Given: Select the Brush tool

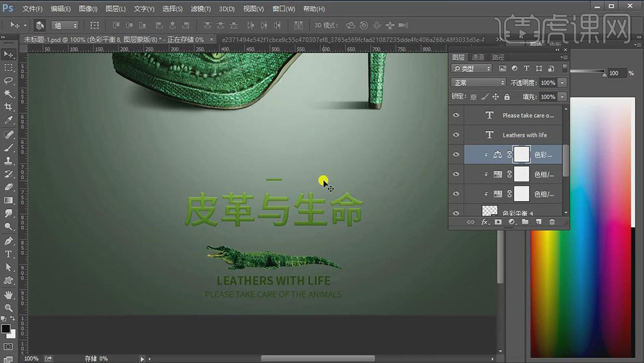Looking at the screenshot, I should pos(8,148).
